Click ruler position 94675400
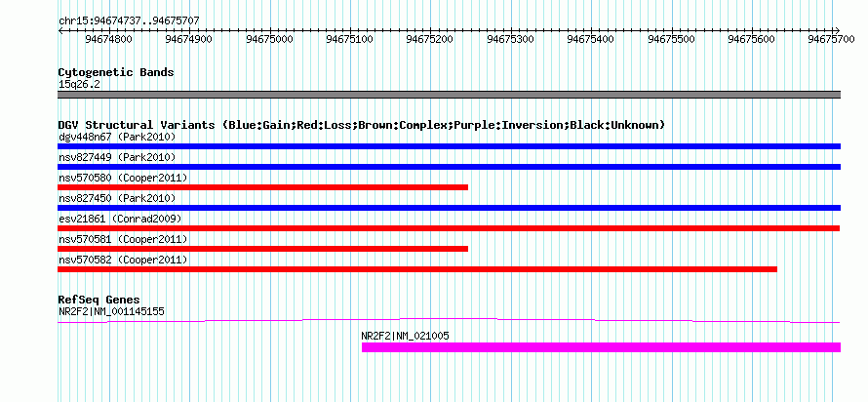This screenshot has height=402, width=868. pos(591,39)
